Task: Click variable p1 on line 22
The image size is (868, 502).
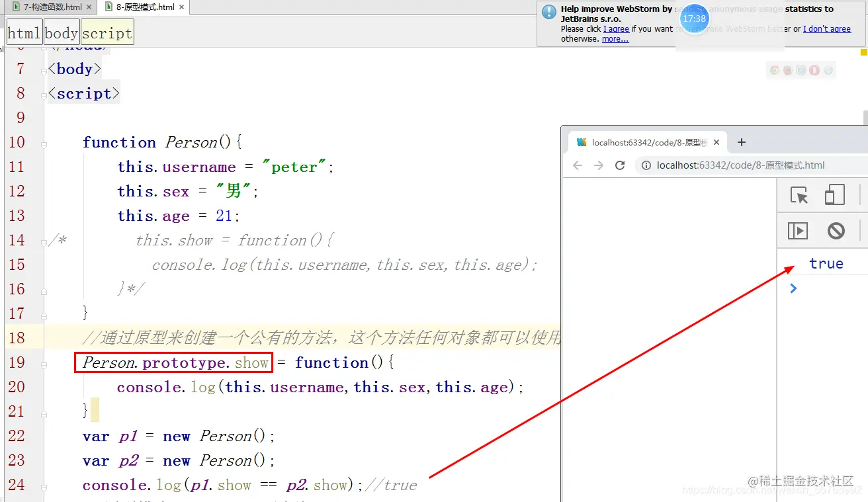Action: point(127,437)
